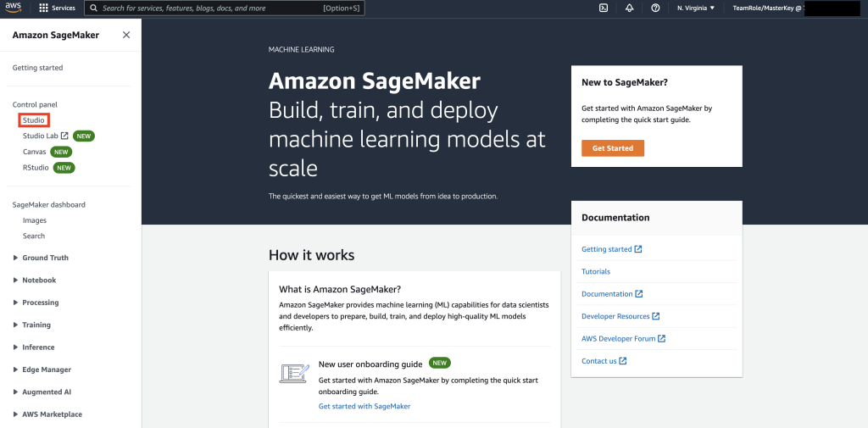The width and height of the screenshot is (868, 428).
Task: Open the Developer Resources link
Action: (615, 316)
